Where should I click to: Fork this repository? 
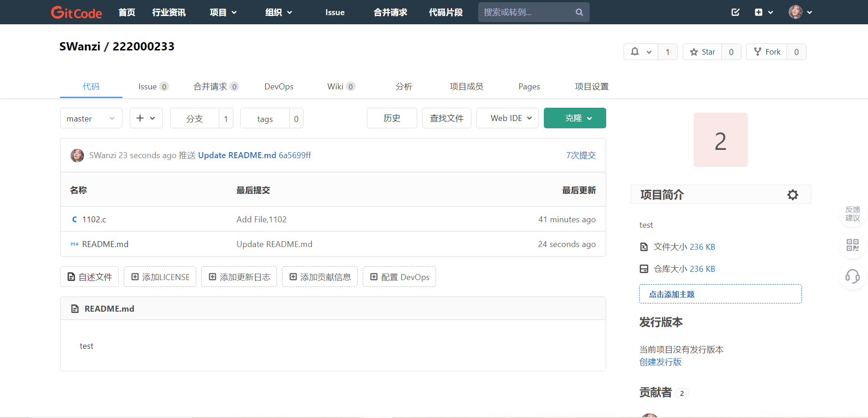click(x=767, y=52)
